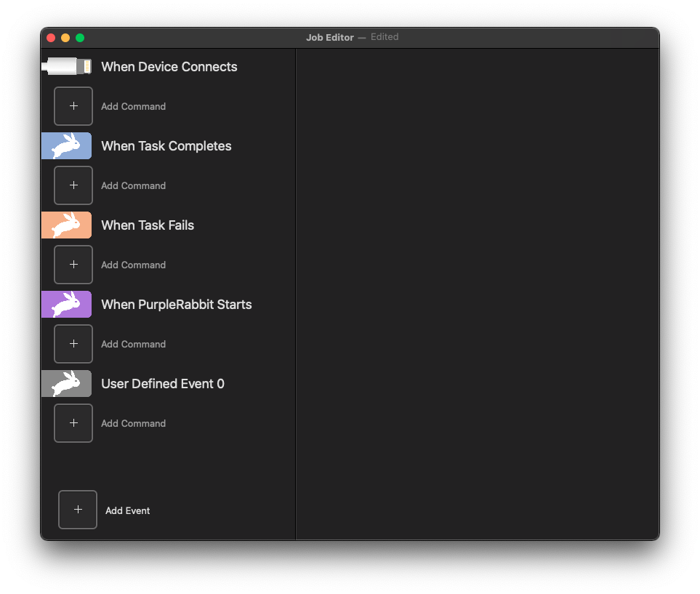Click Add Command label below When Device Connects
This screenshot has height=594, width=700.
(134, 106)
